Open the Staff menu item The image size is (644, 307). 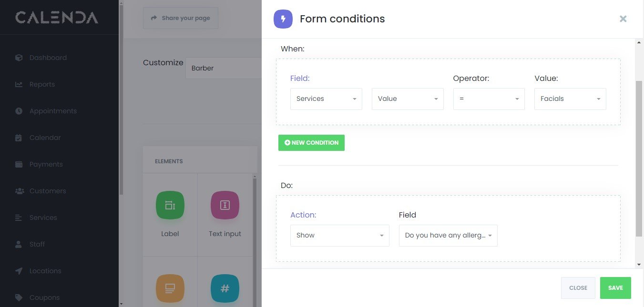(x=37, y=244)
